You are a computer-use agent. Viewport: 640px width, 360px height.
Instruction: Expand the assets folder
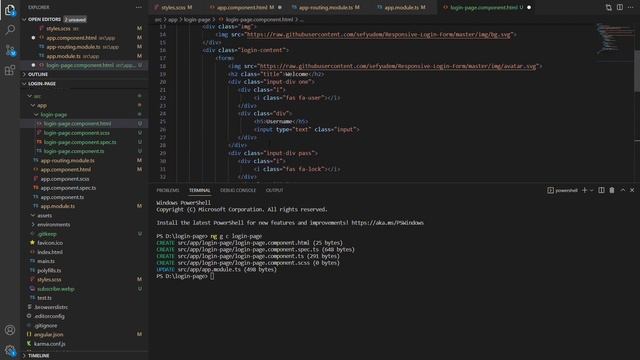click(x=44, y=216)
